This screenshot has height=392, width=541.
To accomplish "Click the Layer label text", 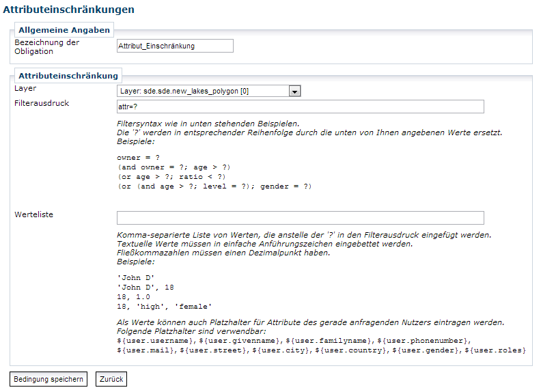I will click(x=25, y=88).
